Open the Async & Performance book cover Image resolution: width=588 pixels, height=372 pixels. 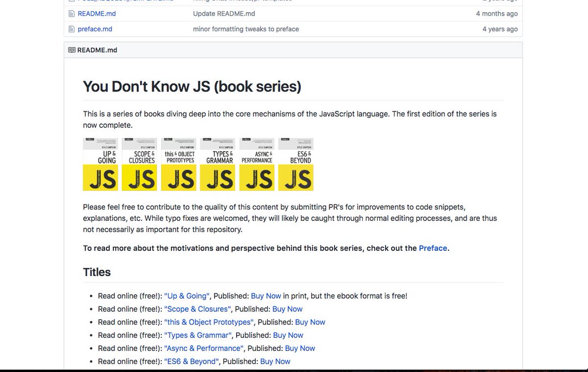(x=257, y=164)
